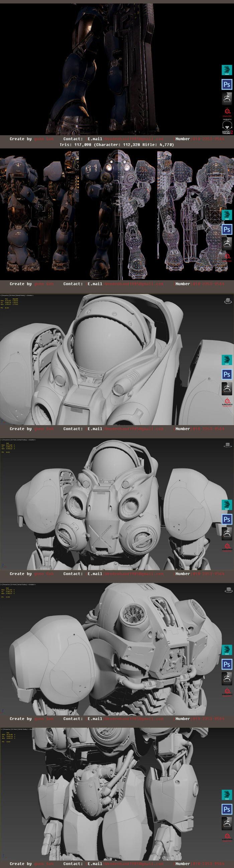
Task: Open the Default Shading menu in the front chest viewport
Action: (20, 440)
